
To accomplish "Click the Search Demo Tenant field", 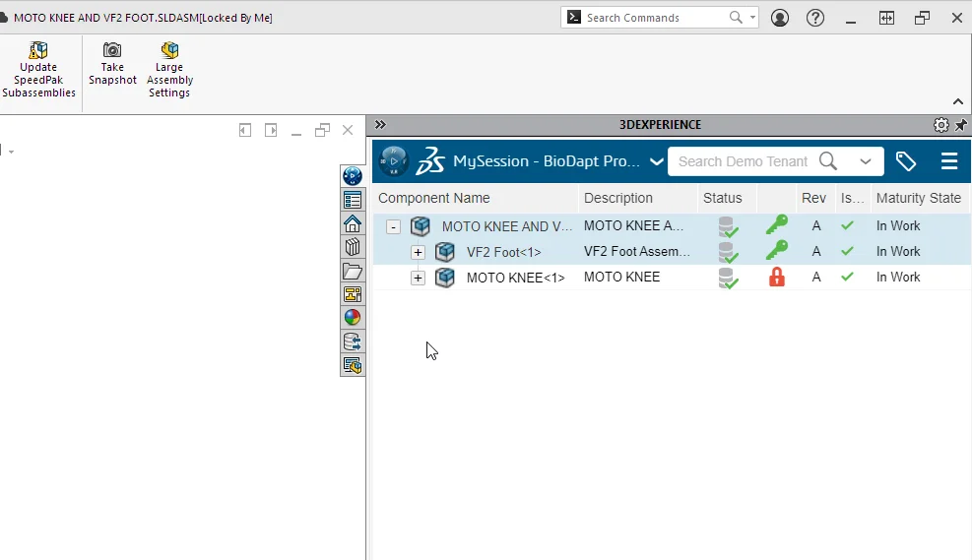I will pos(743,161).
